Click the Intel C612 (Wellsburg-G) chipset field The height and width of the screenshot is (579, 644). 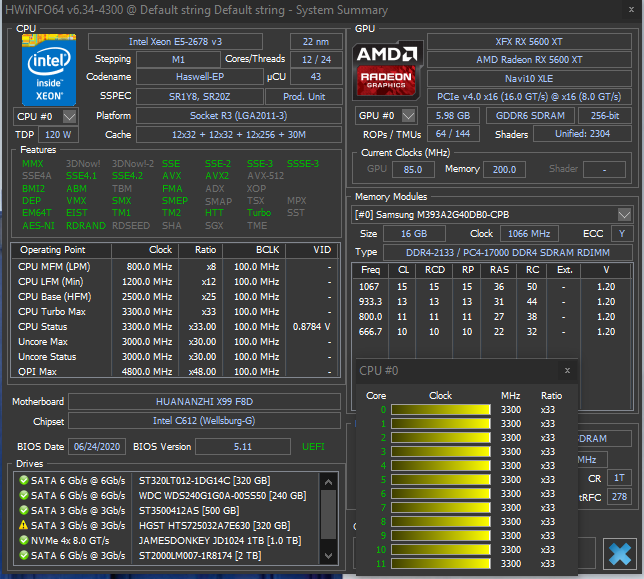[204, 420]
